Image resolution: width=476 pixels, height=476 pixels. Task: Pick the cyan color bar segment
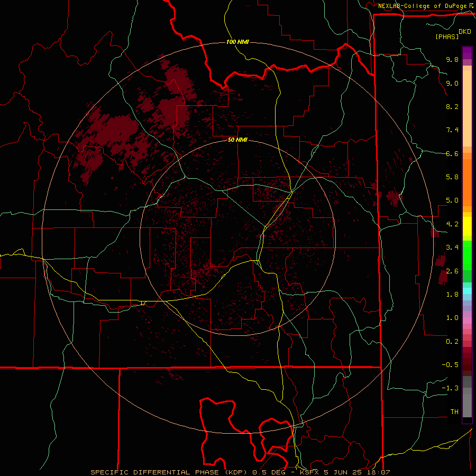click(x=467, y=290)
